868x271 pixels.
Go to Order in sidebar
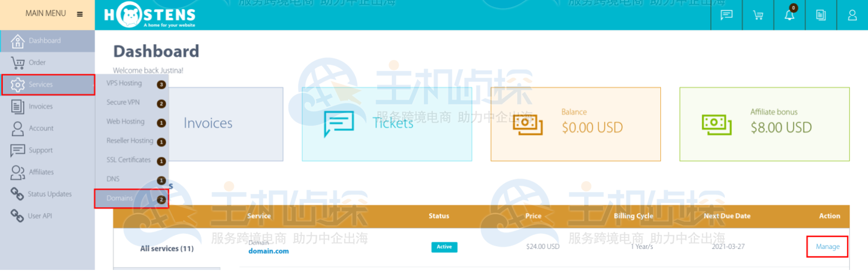[x=37, y=63]
